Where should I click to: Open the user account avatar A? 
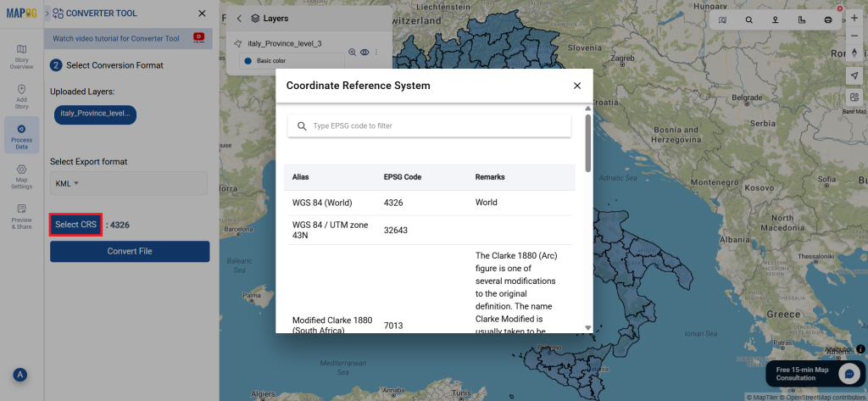coord(20,375)
